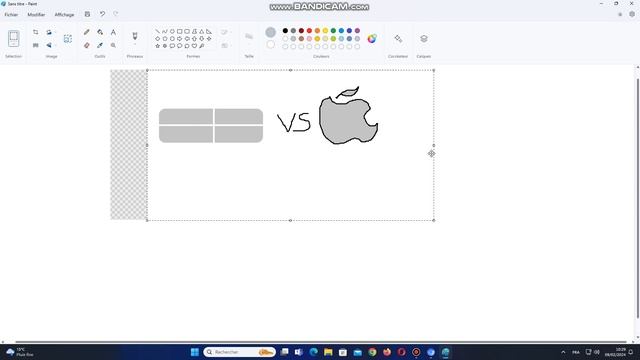The height and width of the screenshot is (360, 640).
Task: Select the Eraser tool
Action: click(x=87, y=45)
